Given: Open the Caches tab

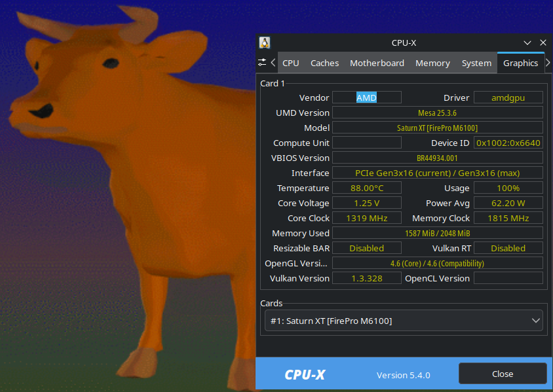Looking at the screenshot, I should [324, 63].
